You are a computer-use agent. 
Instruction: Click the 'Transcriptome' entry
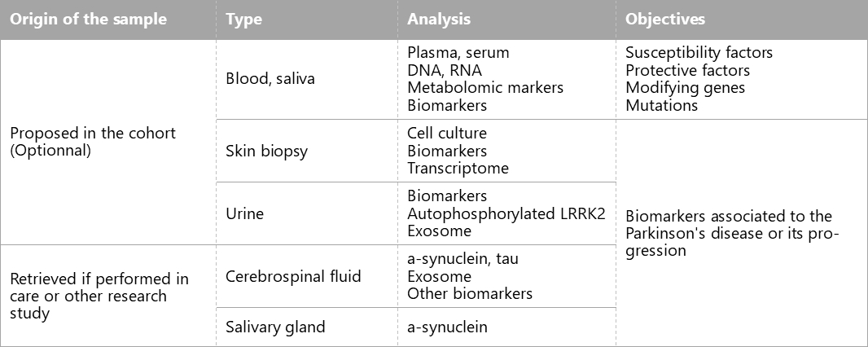[x=458, y=169]
